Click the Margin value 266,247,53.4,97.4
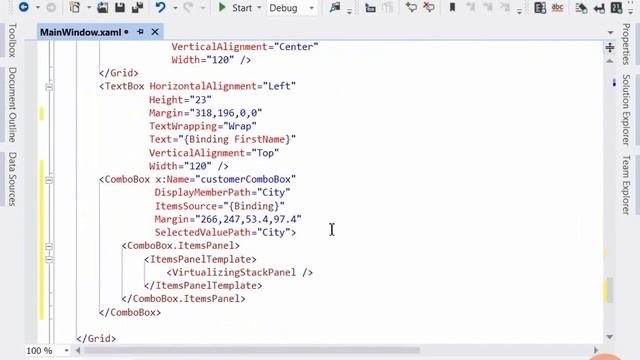This screenshot has height=360, width=640. click(x=248, y=219)
